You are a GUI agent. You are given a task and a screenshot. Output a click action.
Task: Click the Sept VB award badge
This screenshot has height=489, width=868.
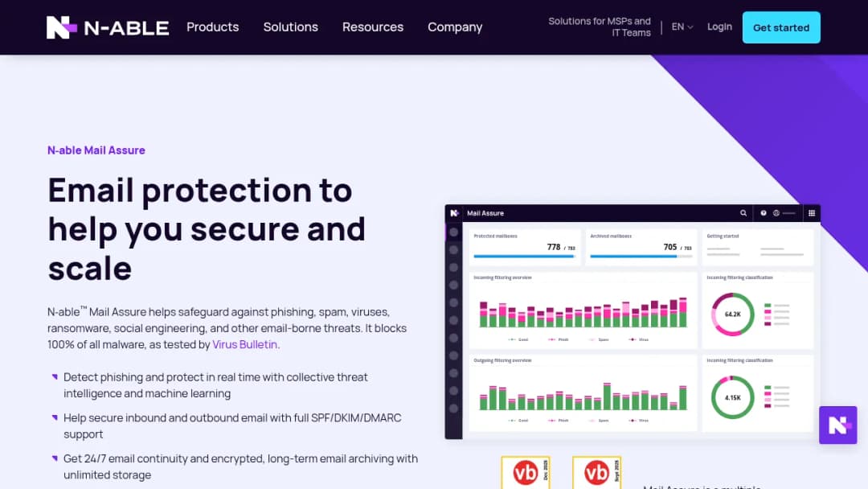point(596,472)
